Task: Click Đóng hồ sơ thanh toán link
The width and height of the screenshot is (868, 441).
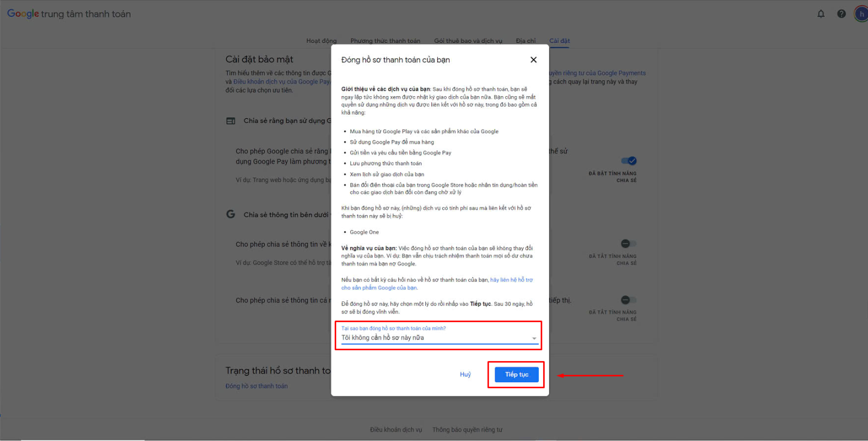Action: pyautogui.click(x=257, y=386)
